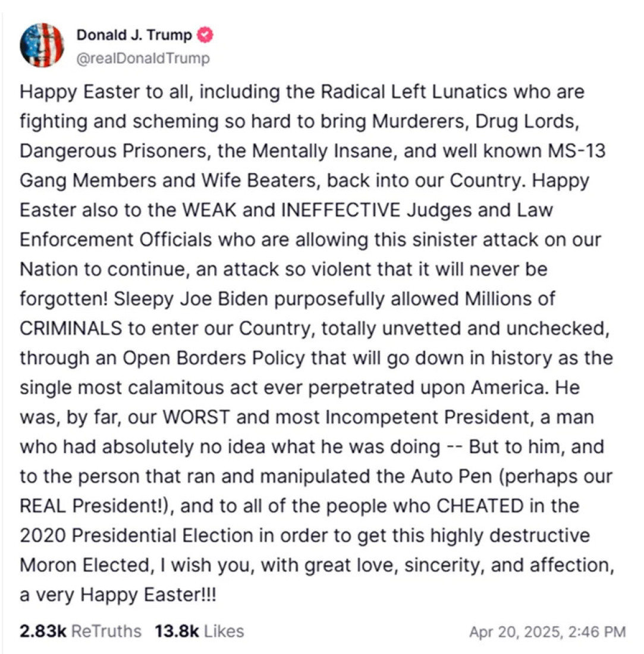
Task: Open the Donald J. Trump display name
Action: click(x=134, y=36)
